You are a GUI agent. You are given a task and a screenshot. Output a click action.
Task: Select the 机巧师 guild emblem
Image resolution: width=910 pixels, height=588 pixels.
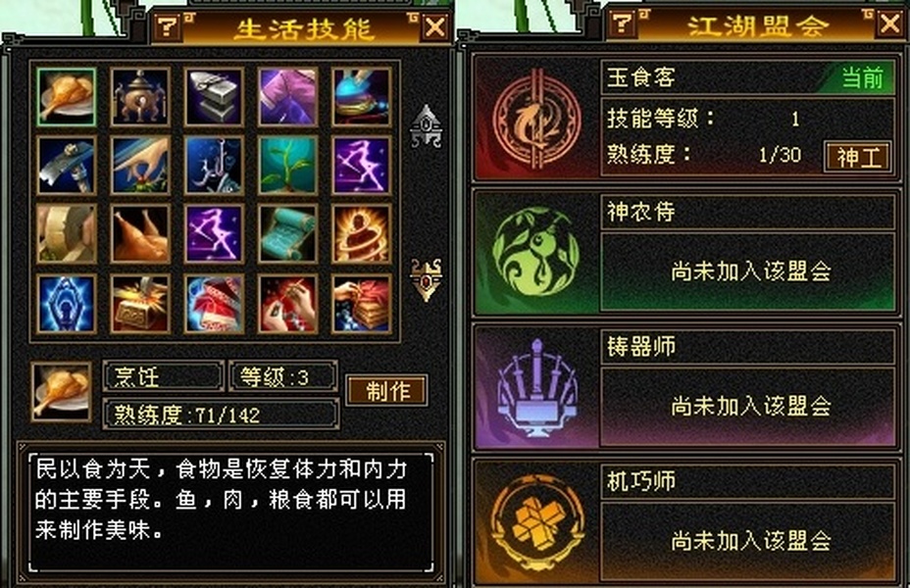(x=536, y=522)
